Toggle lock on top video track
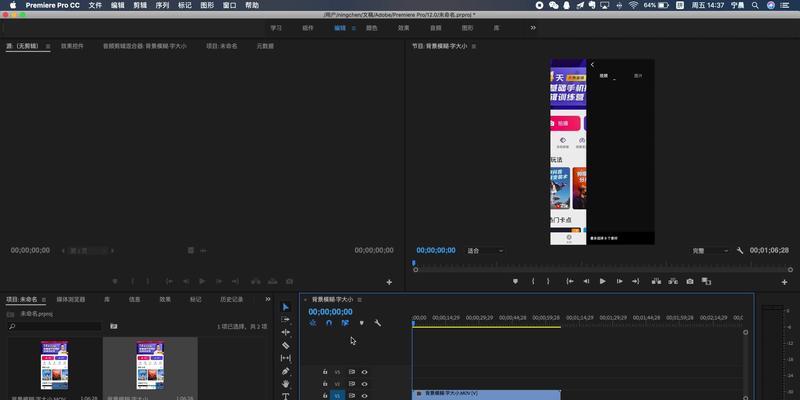This screenshot has width=800, height=400. point(325,371)
